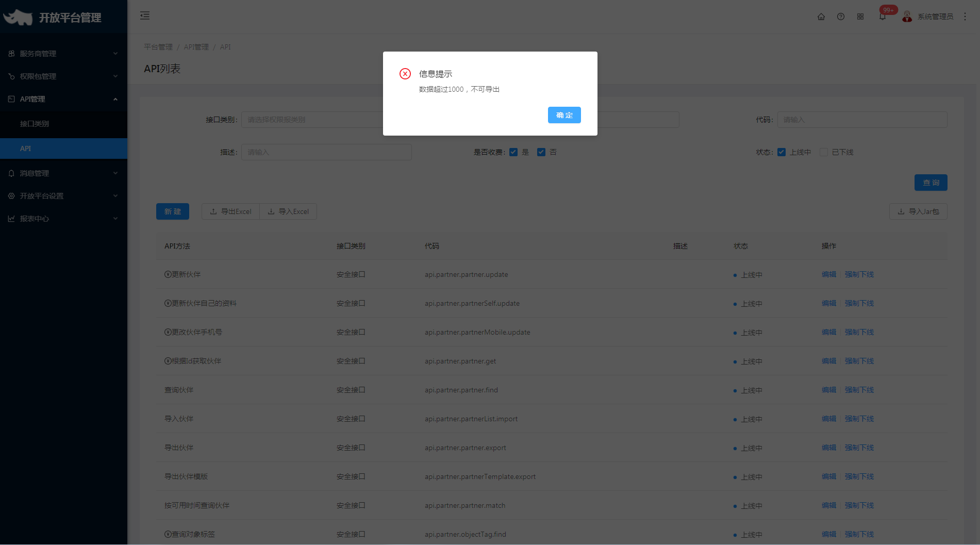Click 平台管理 breadcrumb link
Screen dimensions: 980x545
[158, 47]
